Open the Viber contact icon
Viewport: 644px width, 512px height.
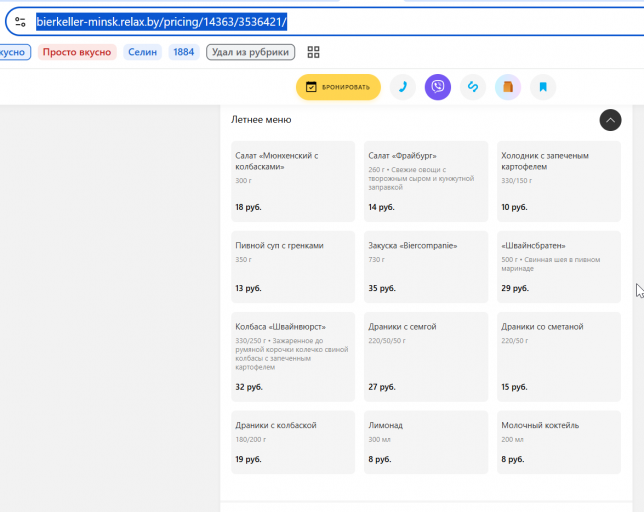click(x=438, y=87)
